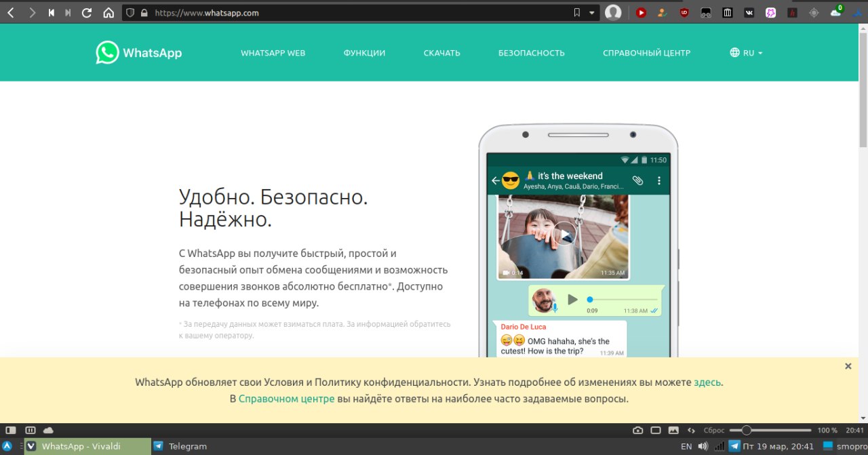Open the ФУНКЦИИ menu item
Image resolution: width=868 pixels, height=455 pixels.
pos(364,53)
